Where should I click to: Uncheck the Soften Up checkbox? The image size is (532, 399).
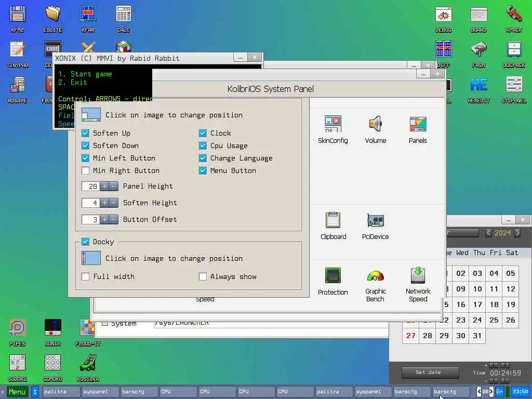coord(86,133)
